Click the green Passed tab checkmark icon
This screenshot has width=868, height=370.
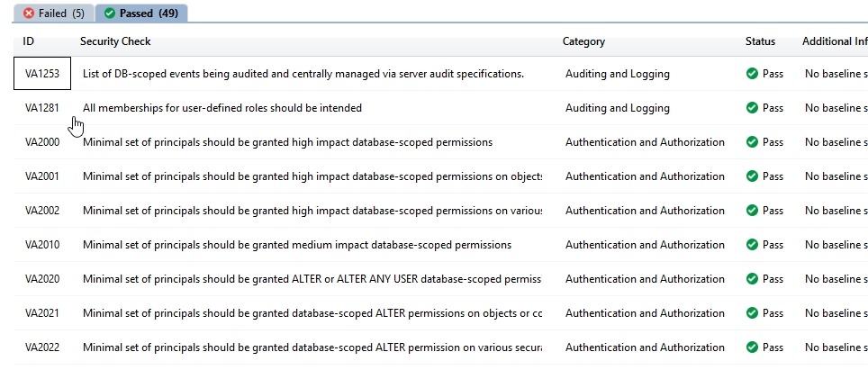(x=109, y=14)
